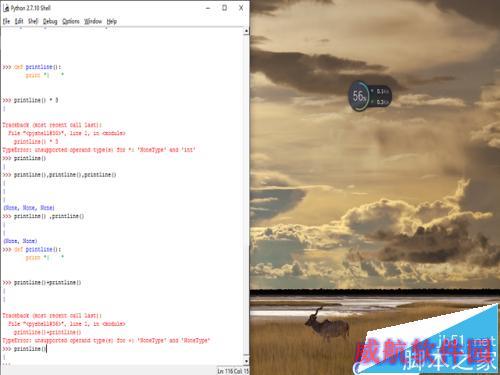Viewport: 500px width, 375px height.
Task: Click the network speed readout on the widget
Action: (x=381, y=96)
